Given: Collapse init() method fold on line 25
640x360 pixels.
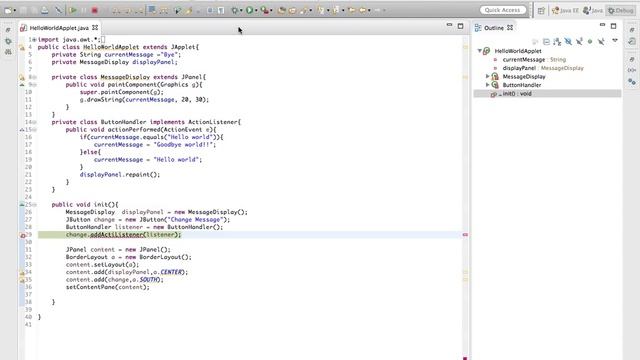Looking at the screenshot, I should (x=34, y=204).
